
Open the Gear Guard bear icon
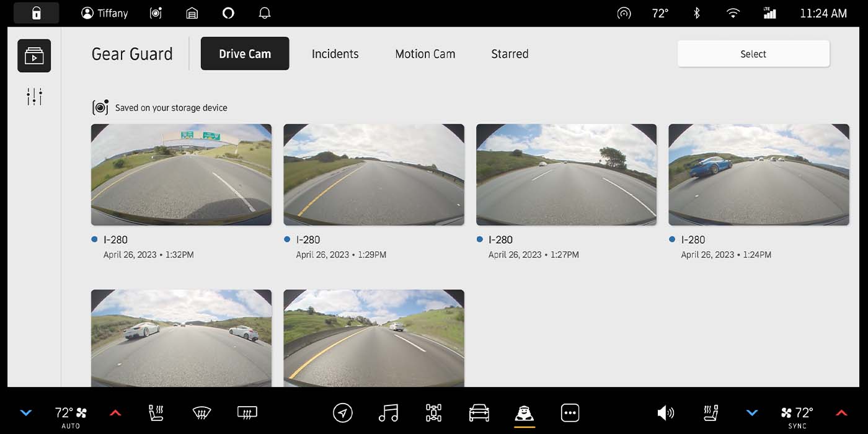524,412
